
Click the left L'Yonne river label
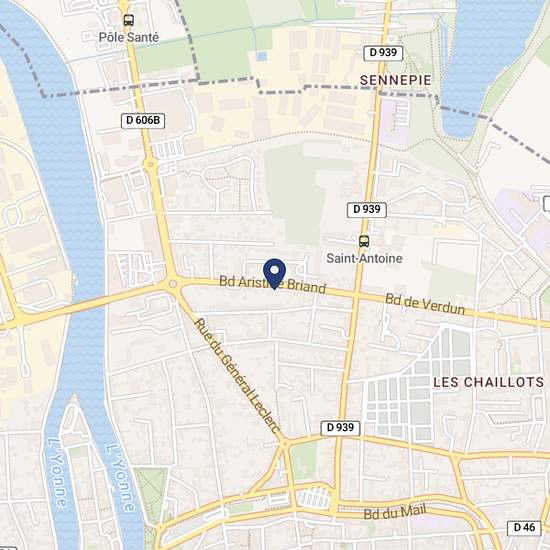tap(56, 472)
